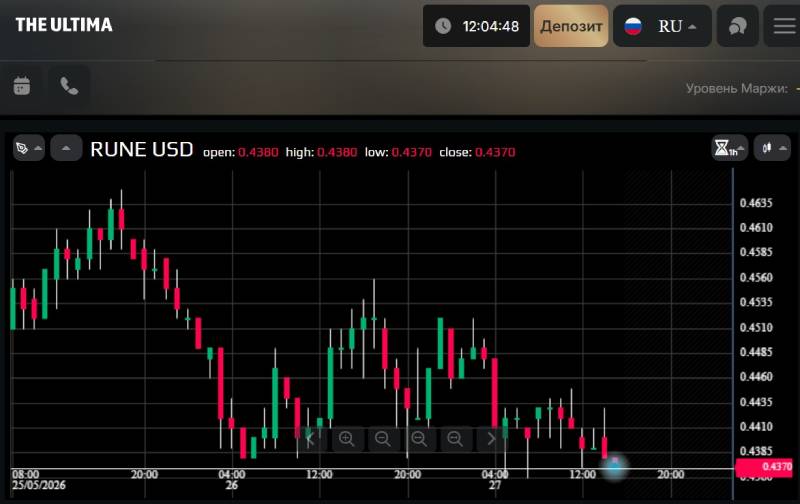
Task: Click the 0.4560 price axis label
Action: (756, 278)
